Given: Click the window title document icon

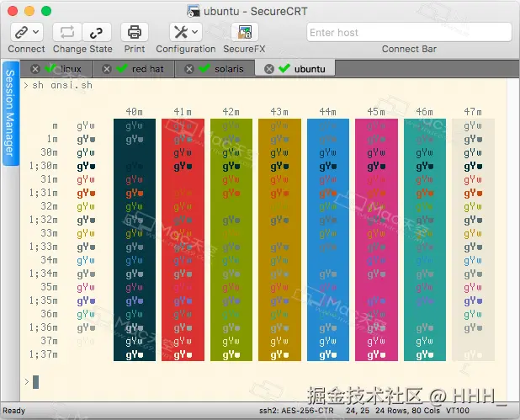Looking at the screenshot, I should pos(194,11).
